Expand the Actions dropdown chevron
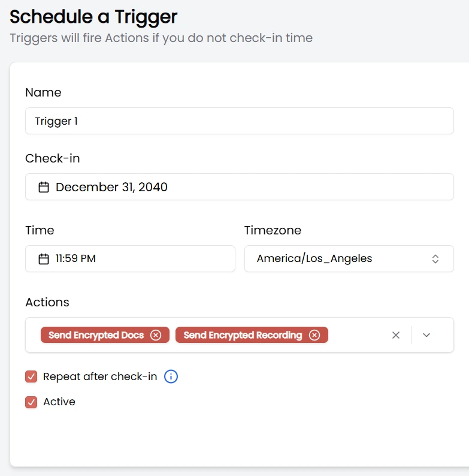 [426, 335]
